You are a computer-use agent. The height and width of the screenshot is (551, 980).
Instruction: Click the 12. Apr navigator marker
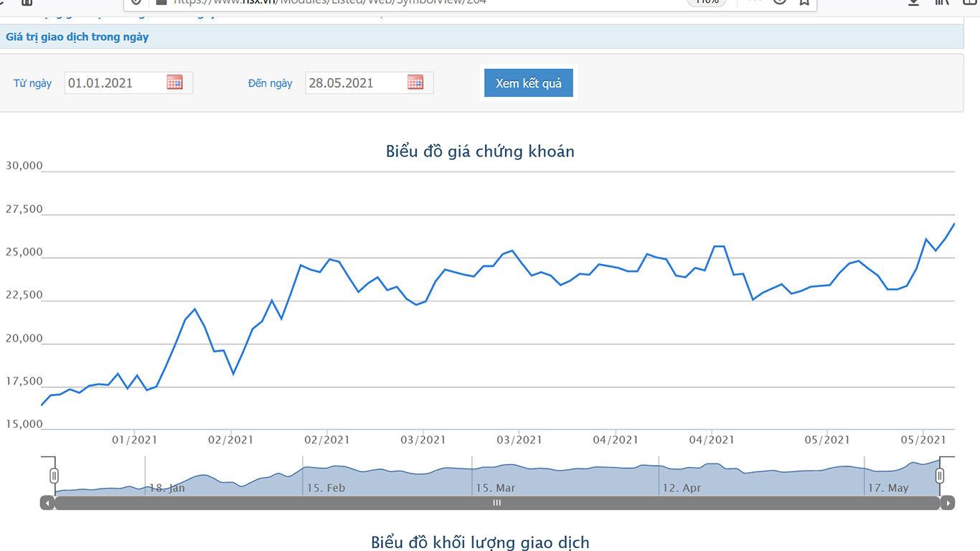[x=682, y=488]
